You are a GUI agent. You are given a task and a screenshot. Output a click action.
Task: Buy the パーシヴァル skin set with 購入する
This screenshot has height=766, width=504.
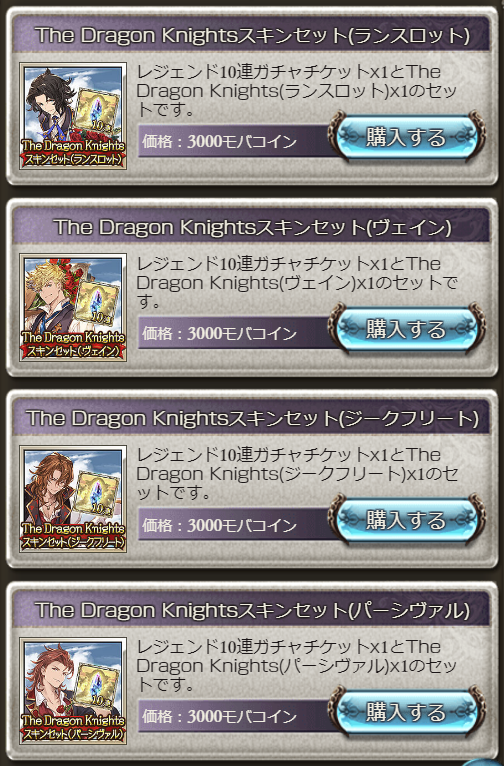click(x=407, y=712)
